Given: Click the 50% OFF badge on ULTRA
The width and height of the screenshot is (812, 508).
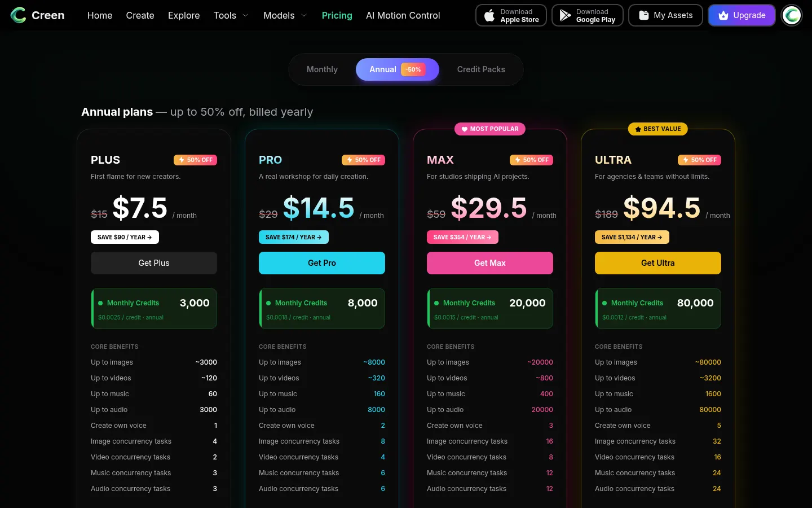Looking at the screenshot, I should coord(699,160).
